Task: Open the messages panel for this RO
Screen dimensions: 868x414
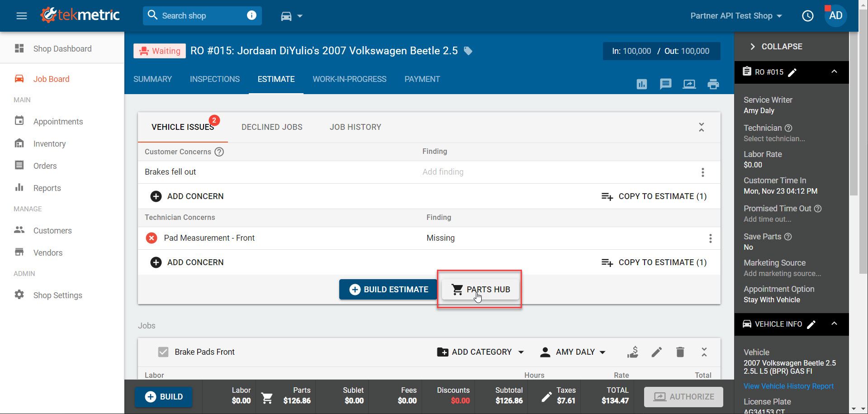Action: click(665, 84)
